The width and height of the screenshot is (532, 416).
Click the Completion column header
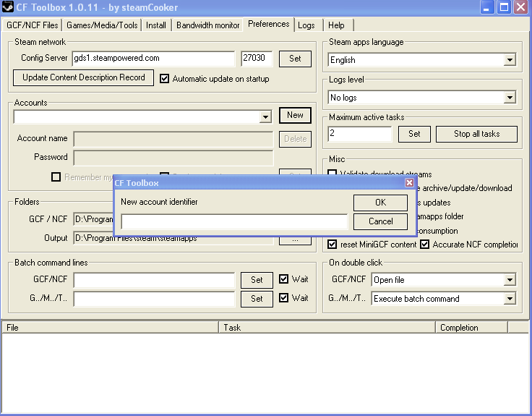[x=472, y=328]
